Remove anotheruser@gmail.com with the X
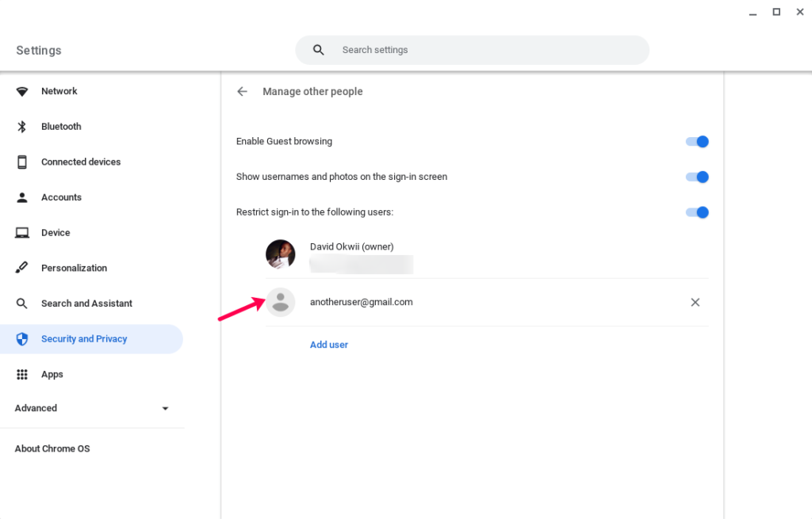 click(695, 302)
